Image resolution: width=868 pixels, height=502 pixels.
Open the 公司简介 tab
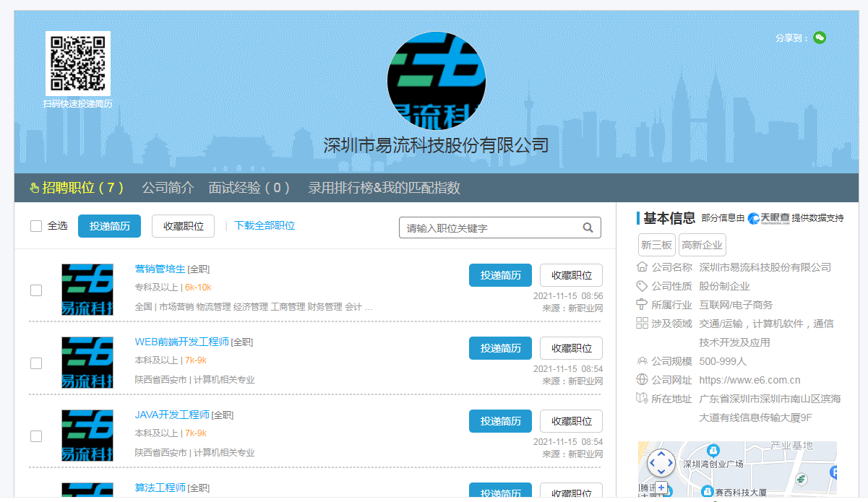point(168,188)
